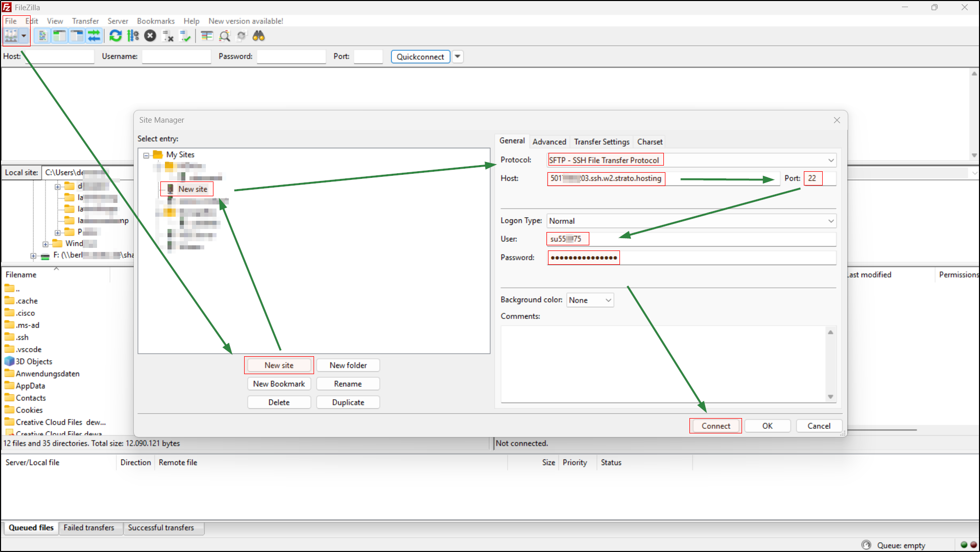Viewport: 980px width, 552px height.
Task: Collapse the My Sites folder tree
Action: pos(146,155)
